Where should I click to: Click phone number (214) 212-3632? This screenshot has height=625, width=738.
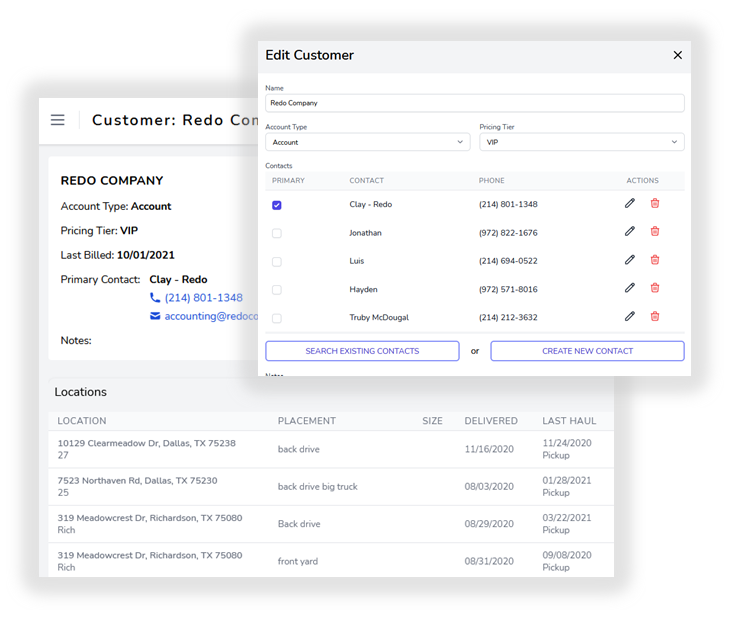tap(508, 318)
